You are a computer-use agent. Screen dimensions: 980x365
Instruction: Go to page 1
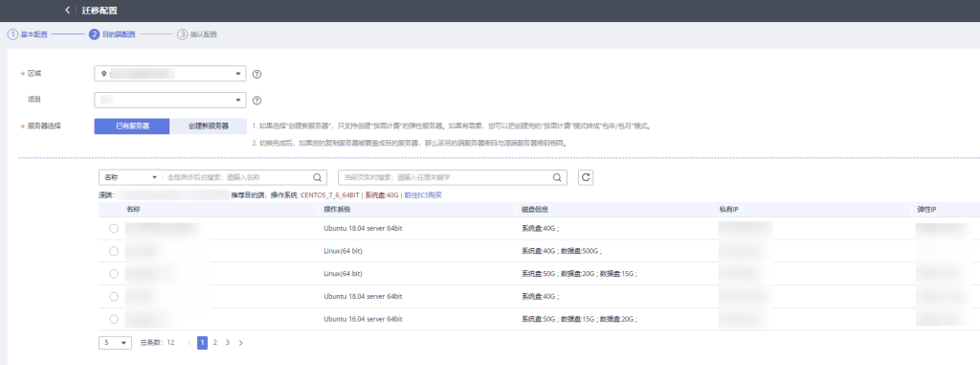(203, 342)
